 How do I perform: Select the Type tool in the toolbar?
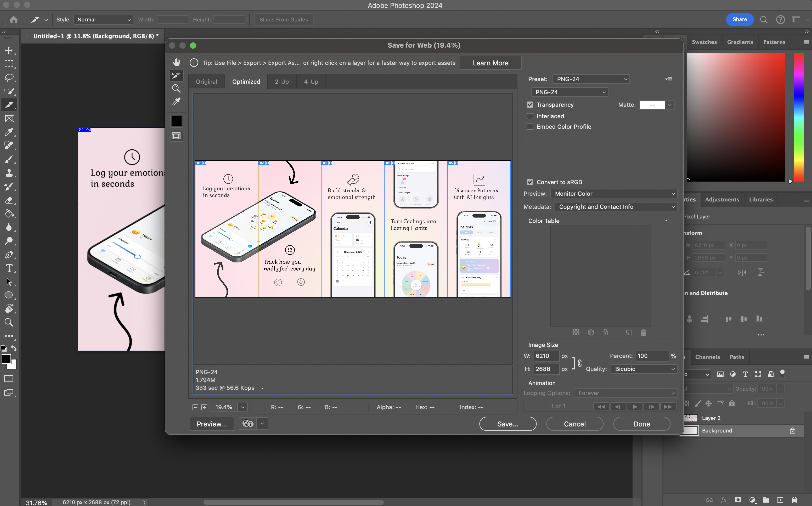(x=9, y=268)
